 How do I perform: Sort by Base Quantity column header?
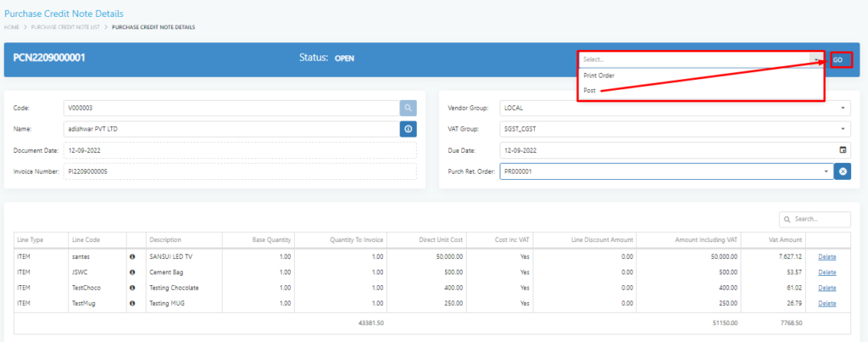[x=270, y=240]
